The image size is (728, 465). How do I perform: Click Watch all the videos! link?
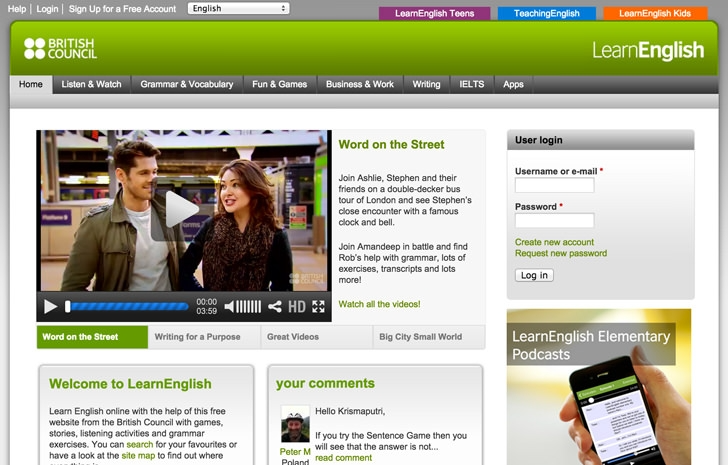coord(379,304)
